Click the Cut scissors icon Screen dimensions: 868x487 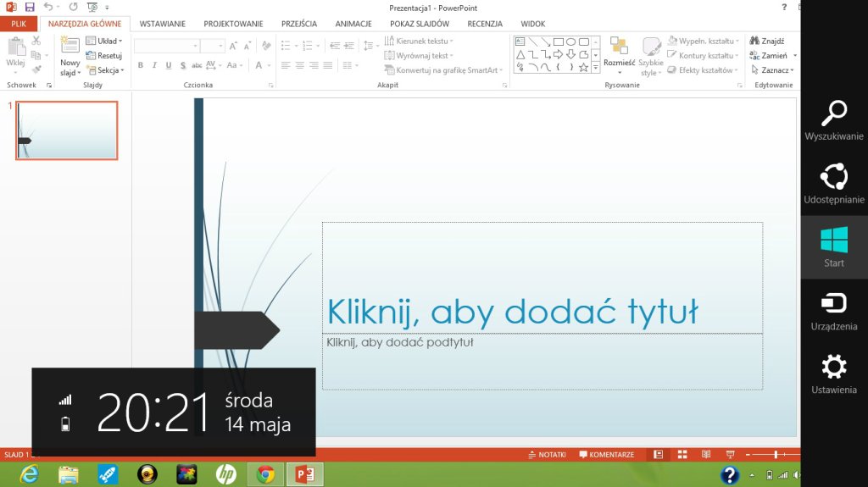click(x=36, y=41)
